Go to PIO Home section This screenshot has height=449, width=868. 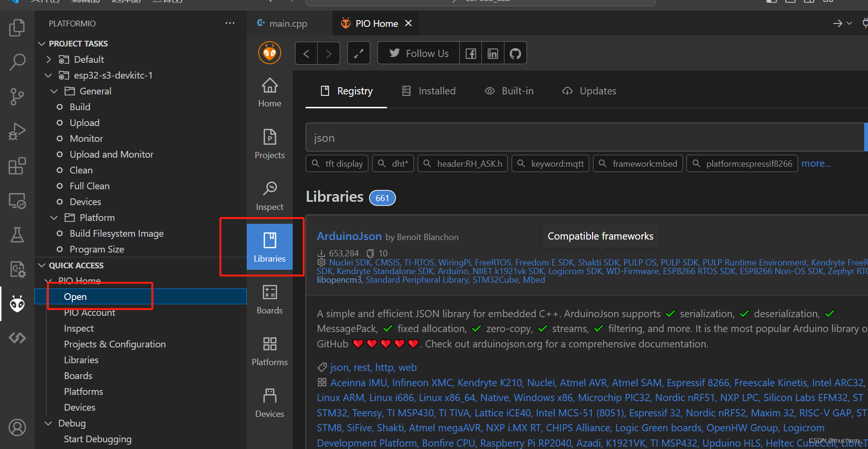(x=270, y=92)
